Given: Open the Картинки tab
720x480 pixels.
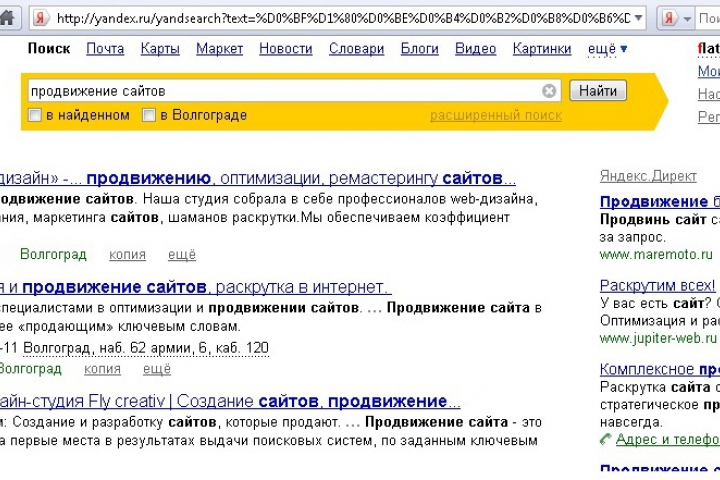Looking at the screenshot, I should [542, 49].
